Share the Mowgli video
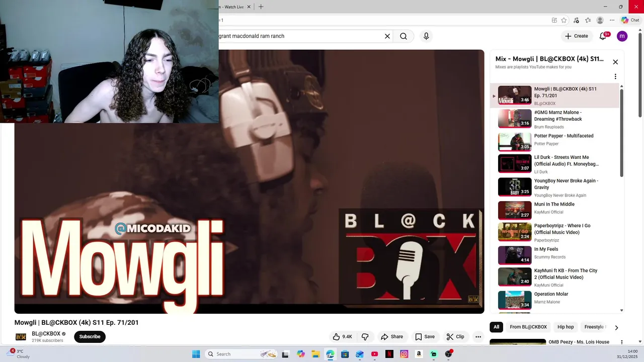 [x=392, y=337]
